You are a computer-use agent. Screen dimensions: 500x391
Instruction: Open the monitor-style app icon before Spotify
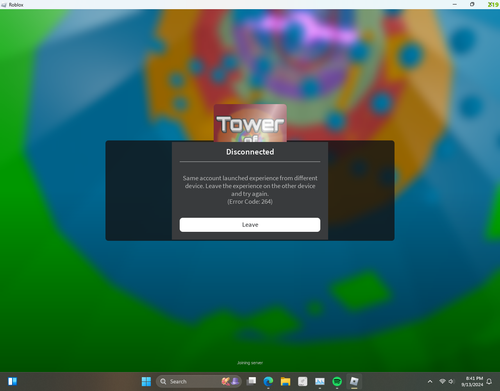point(320,381)
